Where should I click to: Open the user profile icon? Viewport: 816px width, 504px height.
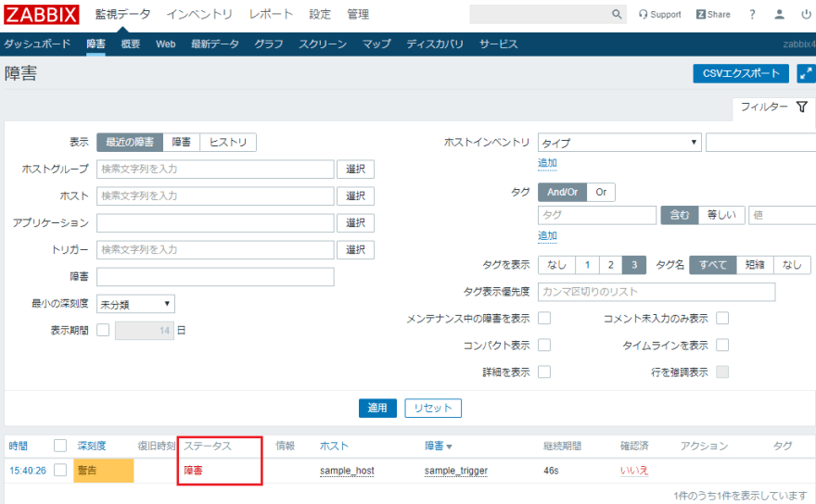coord(779,15)
